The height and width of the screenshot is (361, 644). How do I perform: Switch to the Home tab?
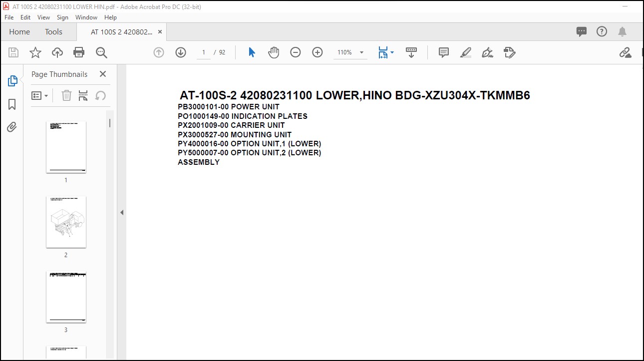tap(19, 31)
